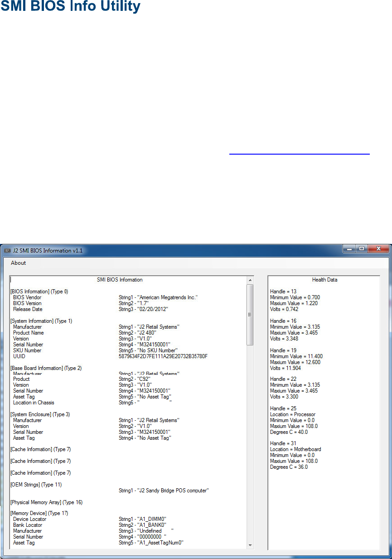Click "Volts = 3.348" reading
The height and width of the screenshot is (559, 392).
(284, 339)
